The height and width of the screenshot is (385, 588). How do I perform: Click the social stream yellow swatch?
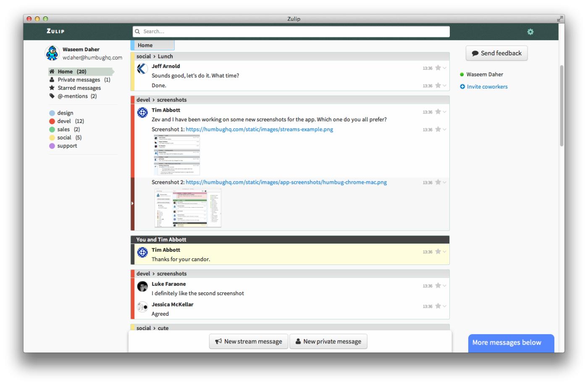(x=52, y=138)
